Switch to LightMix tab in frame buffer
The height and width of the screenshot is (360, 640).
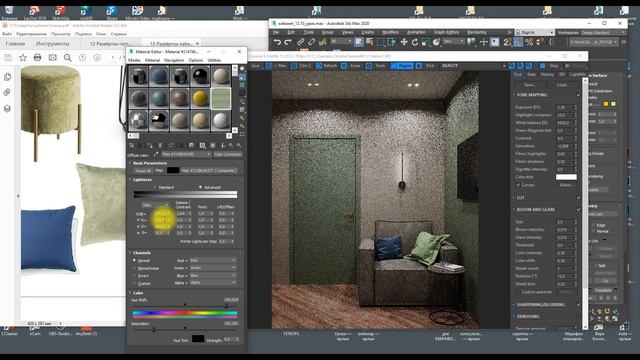[578, 75]
